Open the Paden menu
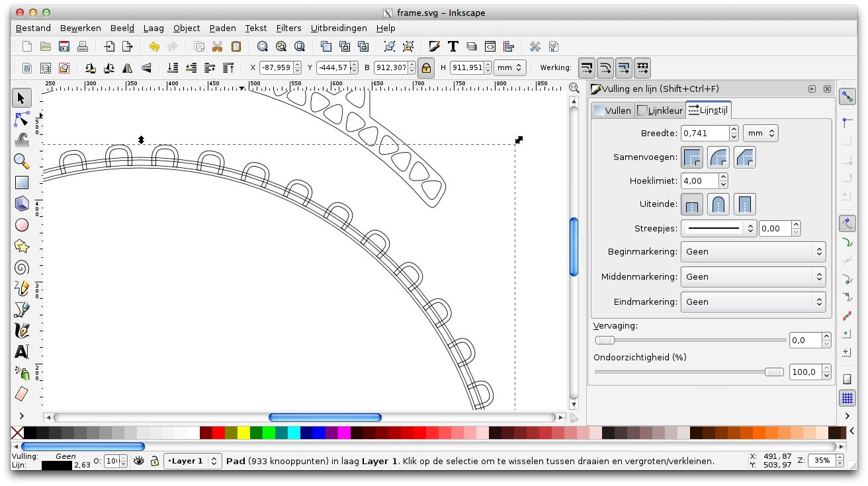The width and height of the screenshot is (868, 486). tap(222, 28)
